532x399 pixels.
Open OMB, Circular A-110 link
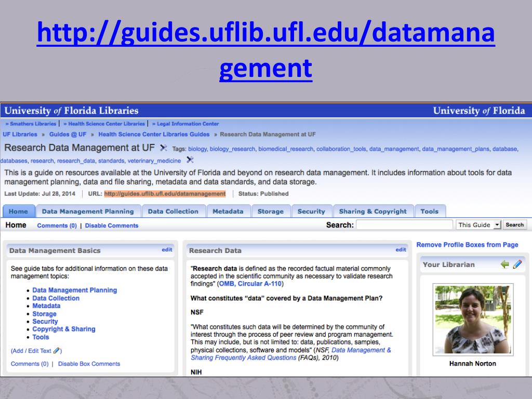tap(250, 284)
